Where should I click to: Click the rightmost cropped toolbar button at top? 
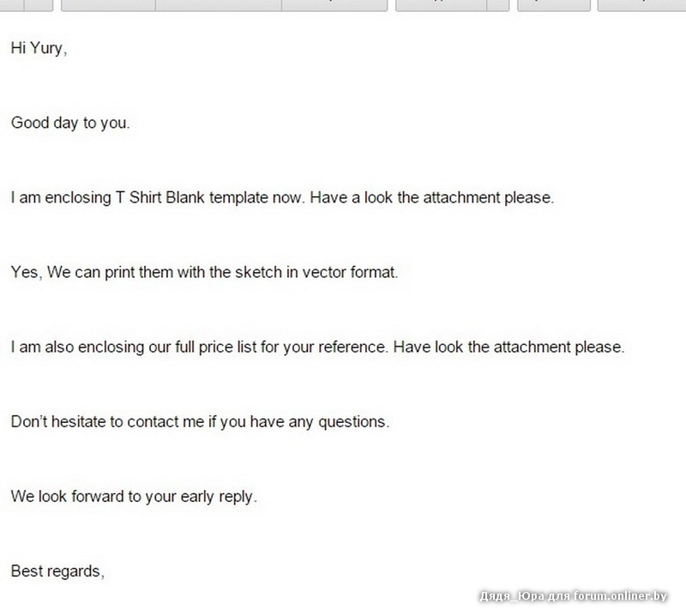point(641,4)
